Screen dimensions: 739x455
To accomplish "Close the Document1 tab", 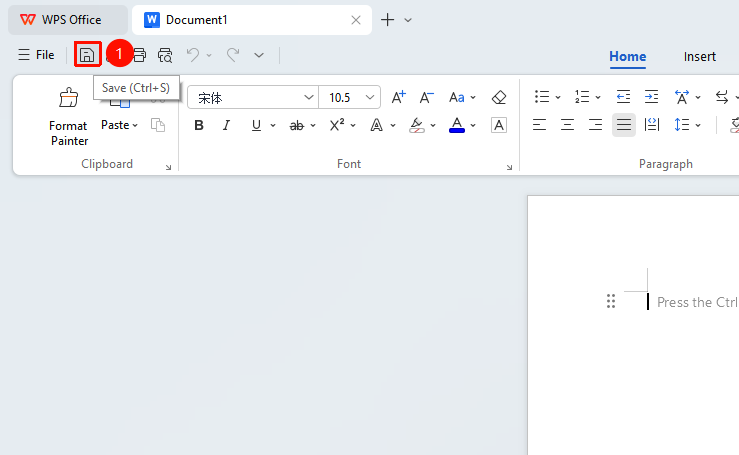I will [356, 20].
